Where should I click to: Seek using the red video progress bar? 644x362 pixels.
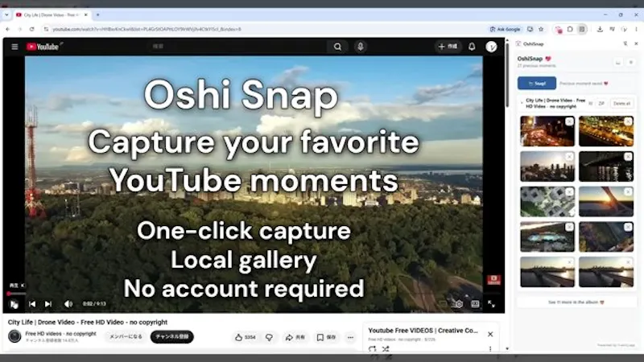(16, 294)
